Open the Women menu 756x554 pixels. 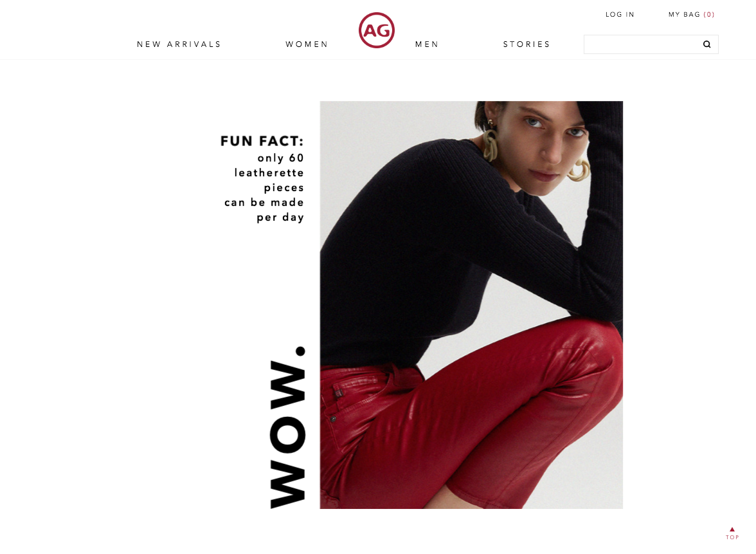(x=307, y=44)
